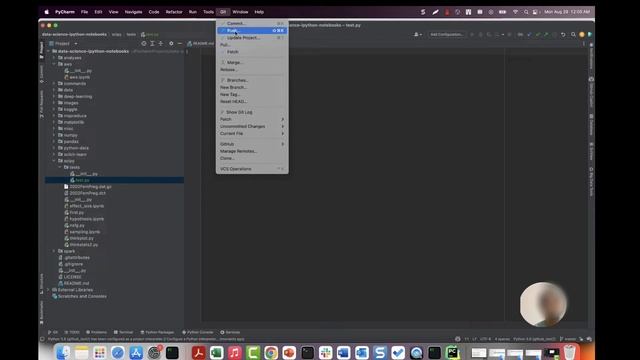Viewport: 640px width, 360px height.
Task: Choose New Branch in Git menu
Action: pos(252,87)
